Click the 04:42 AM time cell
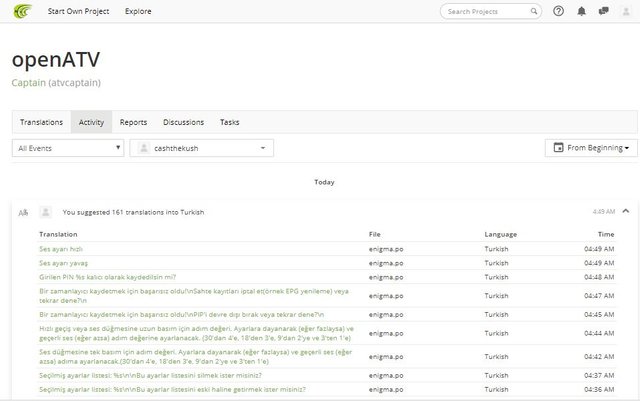Image resolution: width=640 pixels, height=401 pixels. (599, 356)
